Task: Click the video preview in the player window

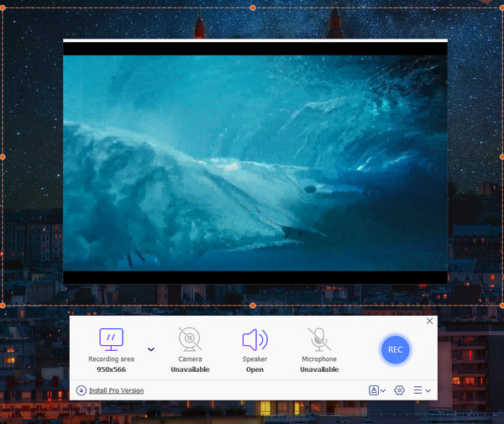Action: coord(255,163)
